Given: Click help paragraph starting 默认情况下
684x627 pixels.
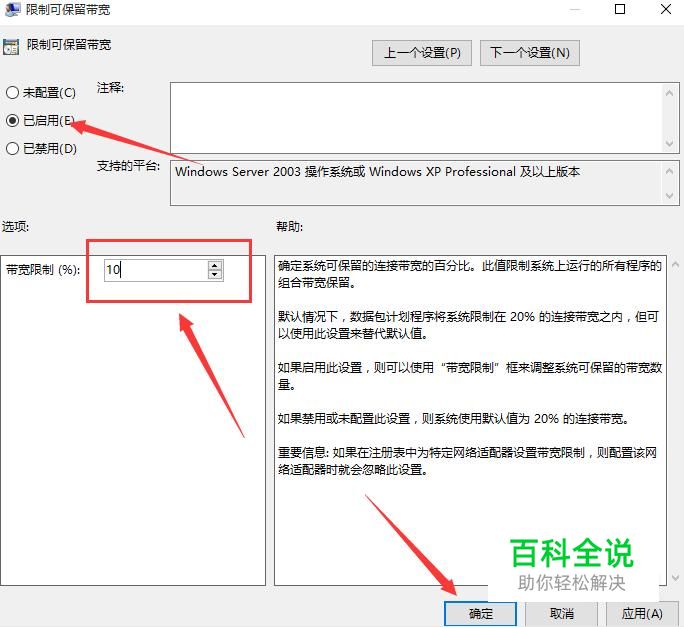Looking at the screenshot, I should pyautogui.click(x=468, y=325).
